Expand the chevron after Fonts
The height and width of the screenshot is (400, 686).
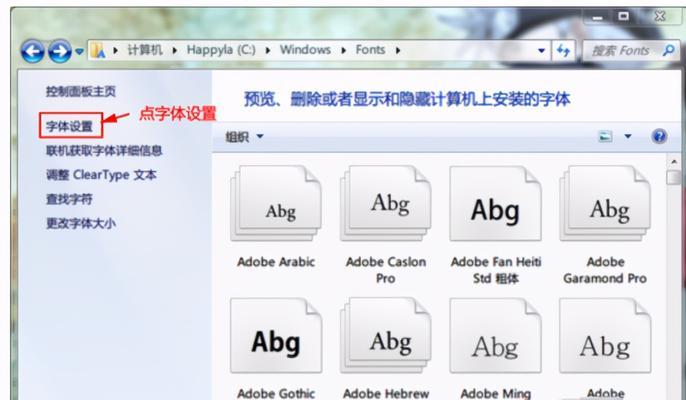click(x=398, y=50)
